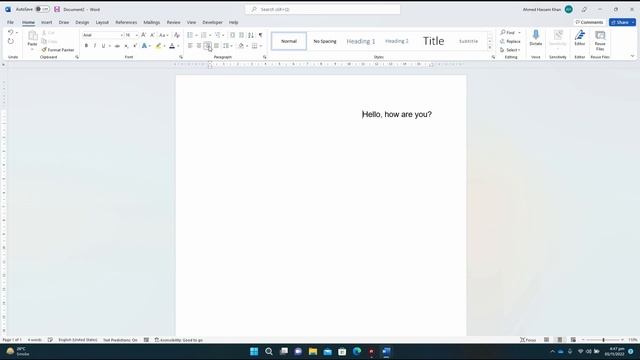640x360 pixels.
Task: Apply the No Spacing style
Action: point(325,41)
